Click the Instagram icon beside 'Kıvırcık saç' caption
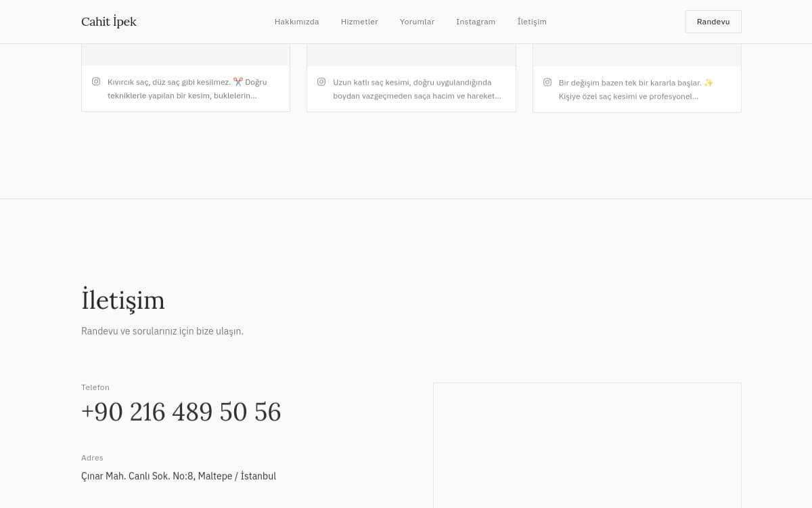Image resolution: width=812 pixels, height=508 pixels. tap(96, 81)
